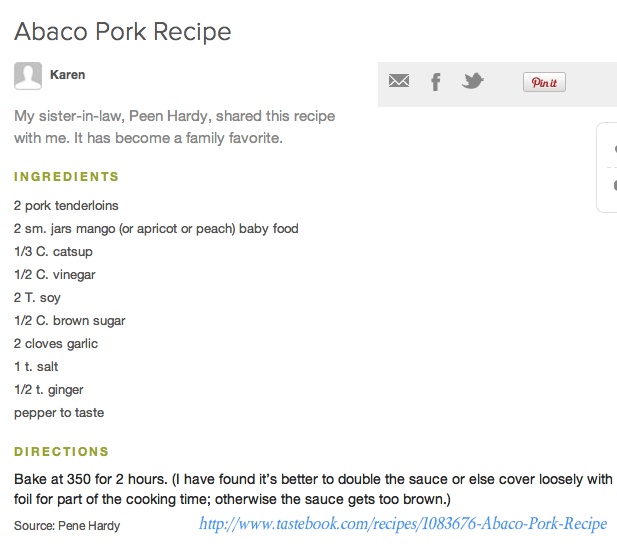
Task: Click the "Source: Pene Hardy" text
Action: pos(67,525)
